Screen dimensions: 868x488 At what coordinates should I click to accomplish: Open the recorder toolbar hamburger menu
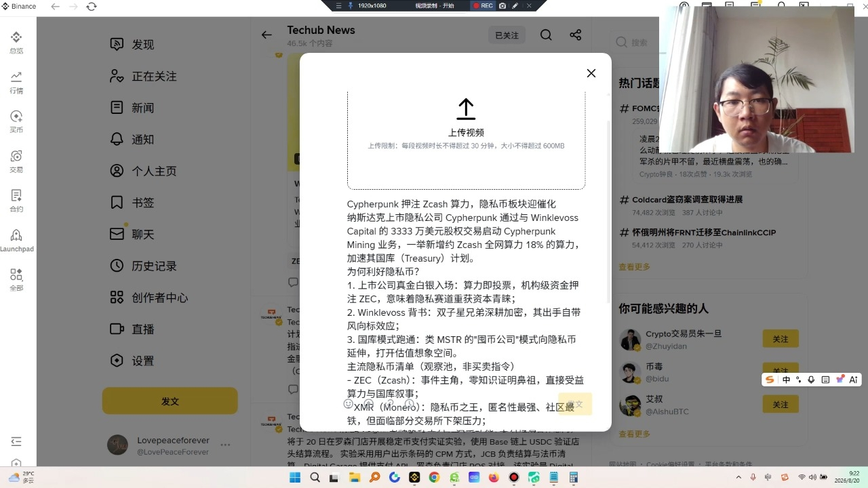click(338, 5)
